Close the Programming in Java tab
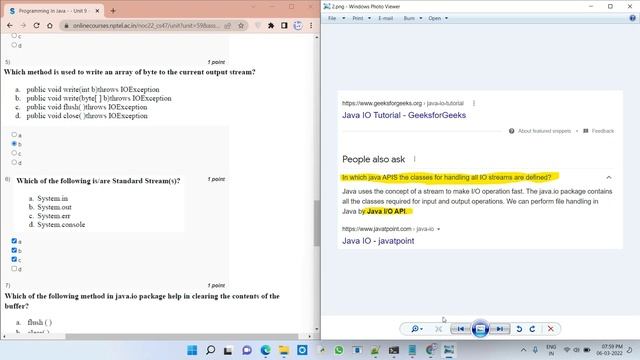Screen dimensions: 640x360 [x=97, y=11]
